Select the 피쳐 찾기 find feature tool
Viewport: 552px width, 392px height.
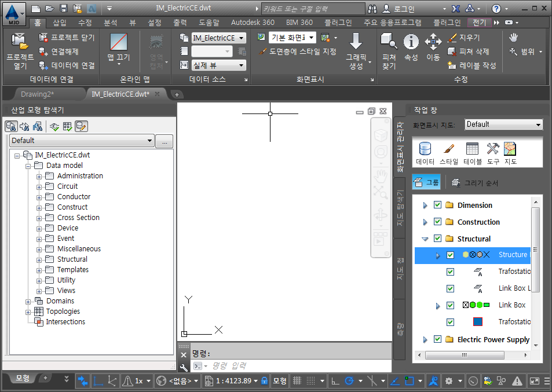389,42
